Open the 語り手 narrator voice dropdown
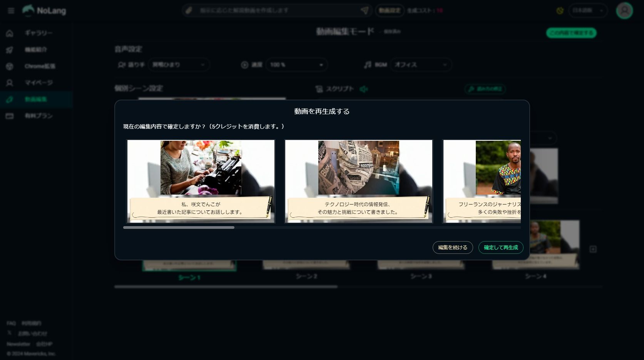The width and height of the screenshot is (644, 360). [x=179, y=65]
